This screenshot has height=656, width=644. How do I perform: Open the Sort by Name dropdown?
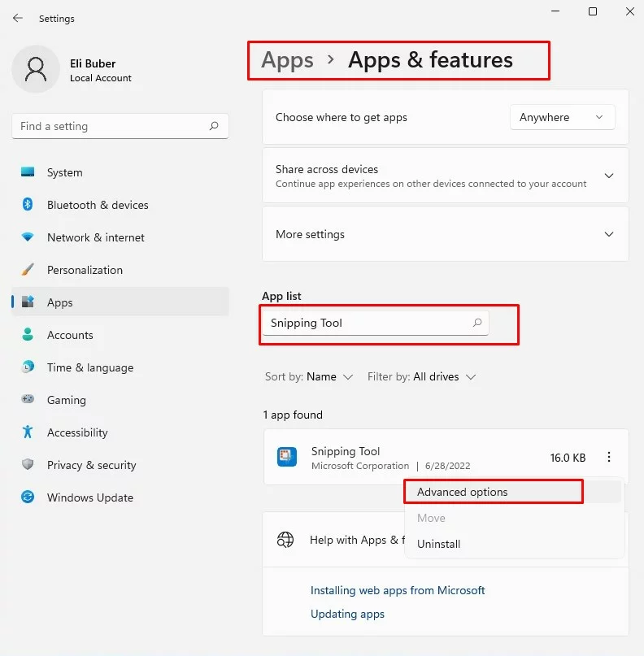click(309, 376)
